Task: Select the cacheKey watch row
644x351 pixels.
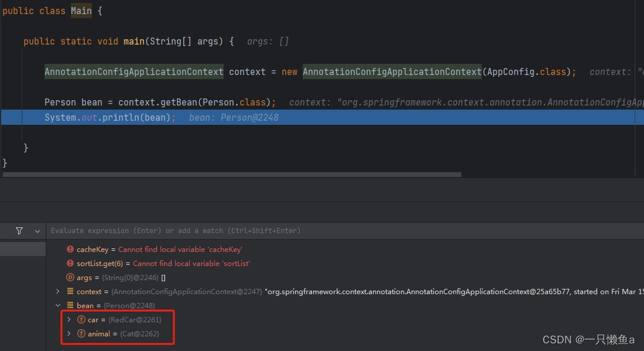Action: [345, 250]
